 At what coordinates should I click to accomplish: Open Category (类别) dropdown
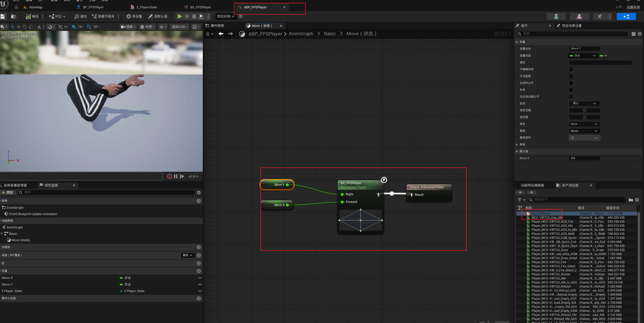pyautogui.click(x=584, y=103)
